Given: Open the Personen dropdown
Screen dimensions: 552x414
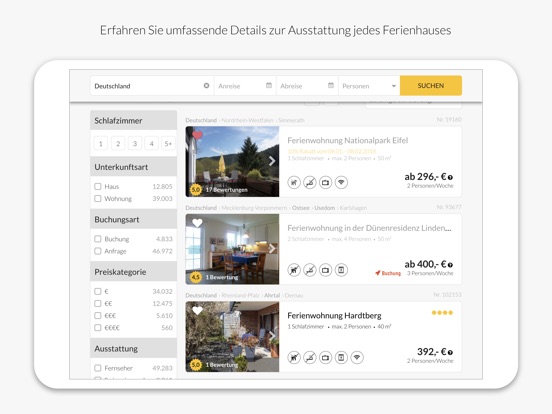Looking at the screenshot, I should pos(369,86).
